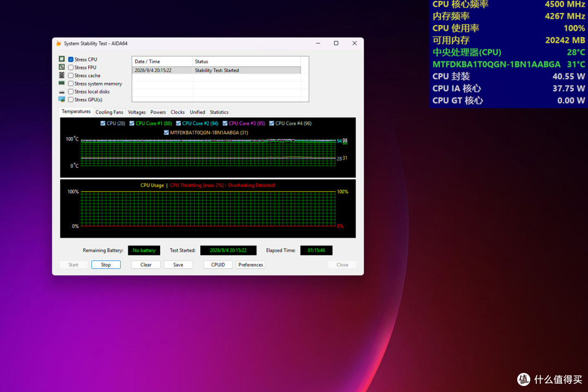
Task: Click the MTFDKBA1T0QGN-1BN1AABGA overlay row
Action: pos(509,64)
